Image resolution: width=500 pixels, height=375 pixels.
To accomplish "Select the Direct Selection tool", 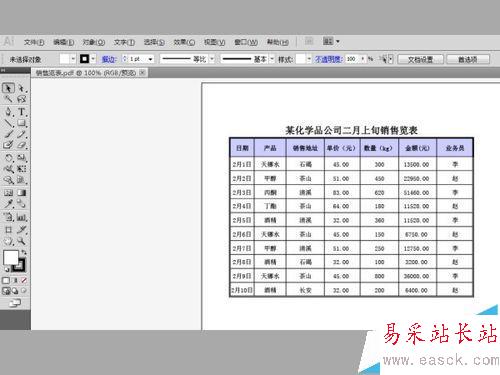I will coord(22,88).
